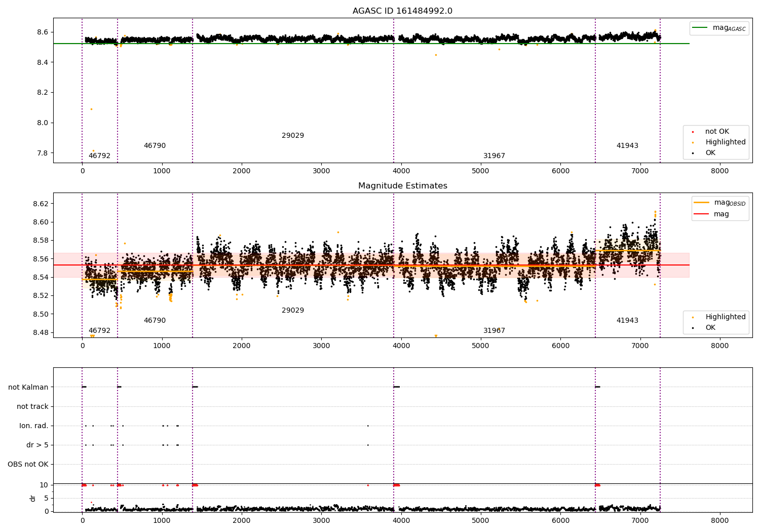The width and height of the screenshot is (760, 532).
Task: Click the 'AGASC ID 161484992.0' plot title
Action: [402, 11]
